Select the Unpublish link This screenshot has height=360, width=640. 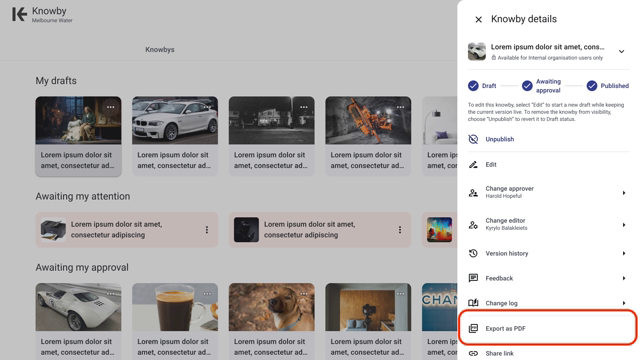click(500, 139)
